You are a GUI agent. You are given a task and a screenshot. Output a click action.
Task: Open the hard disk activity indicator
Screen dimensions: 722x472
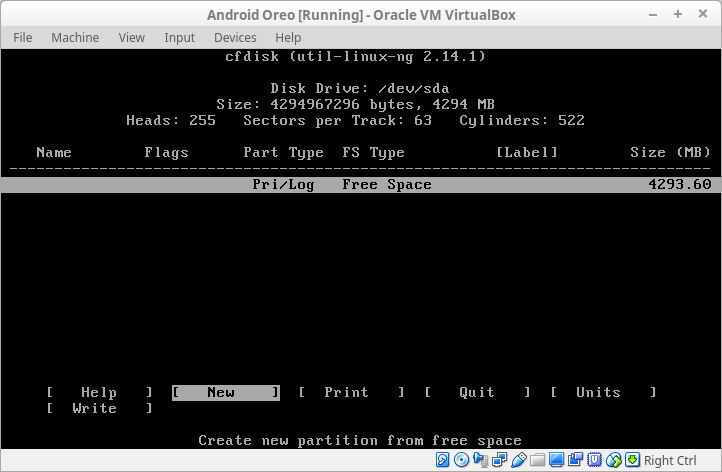[442, 460]
